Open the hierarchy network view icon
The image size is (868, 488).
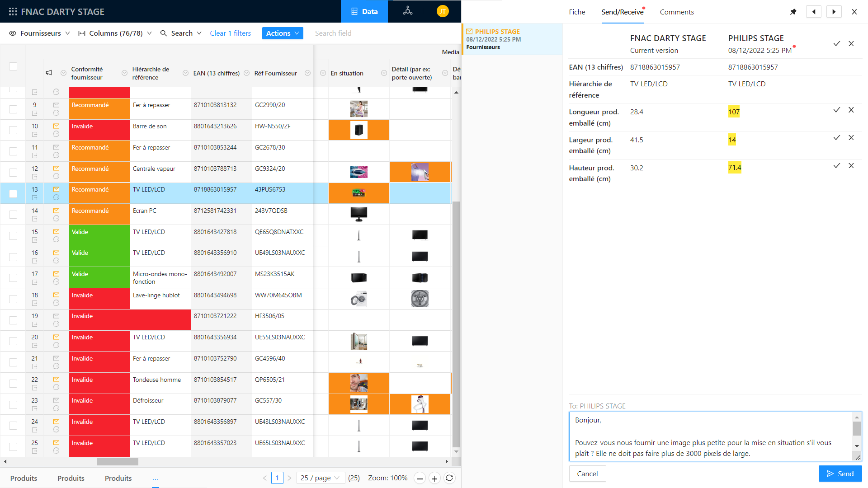[408, 11]
